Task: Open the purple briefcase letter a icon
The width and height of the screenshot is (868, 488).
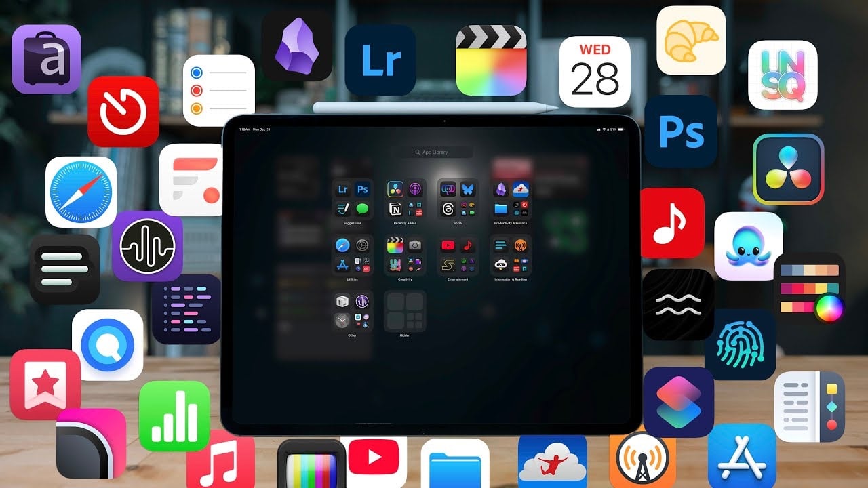Action: [46, 59]
